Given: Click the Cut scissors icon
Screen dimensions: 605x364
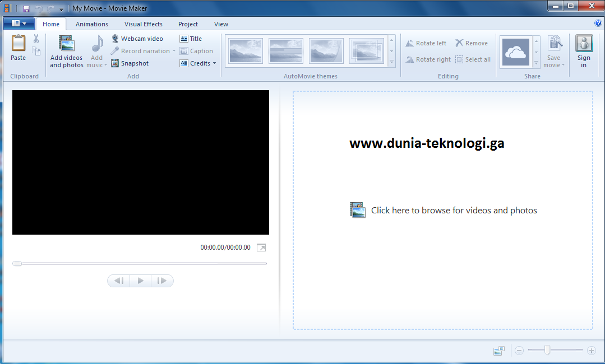Looking at the screenshot, I should (36, 39).
